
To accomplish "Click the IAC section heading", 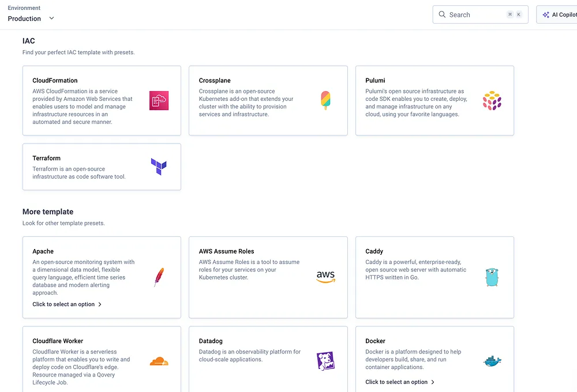I will [29, 41].
